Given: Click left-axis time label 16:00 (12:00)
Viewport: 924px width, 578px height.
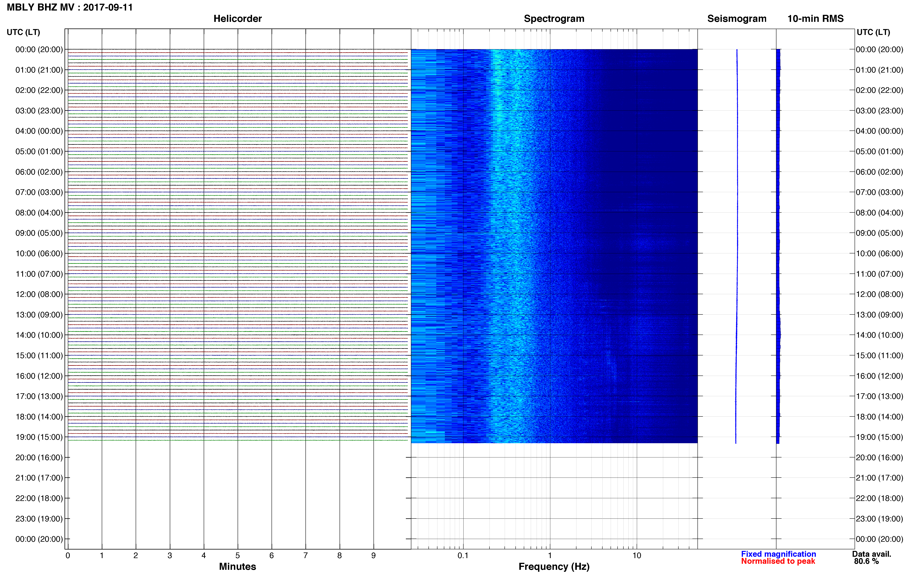Looking at the screenshot, I should pos(39,376).
